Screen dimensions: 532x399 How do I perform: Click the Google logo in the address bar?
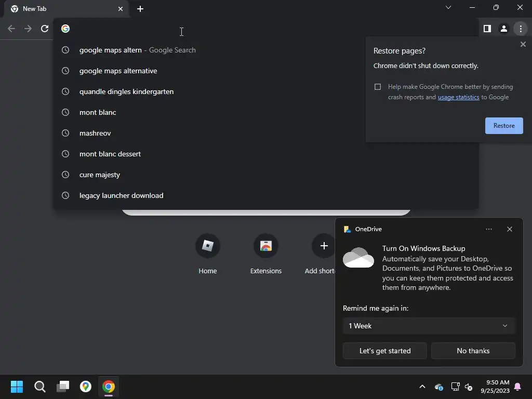point(65,29)
